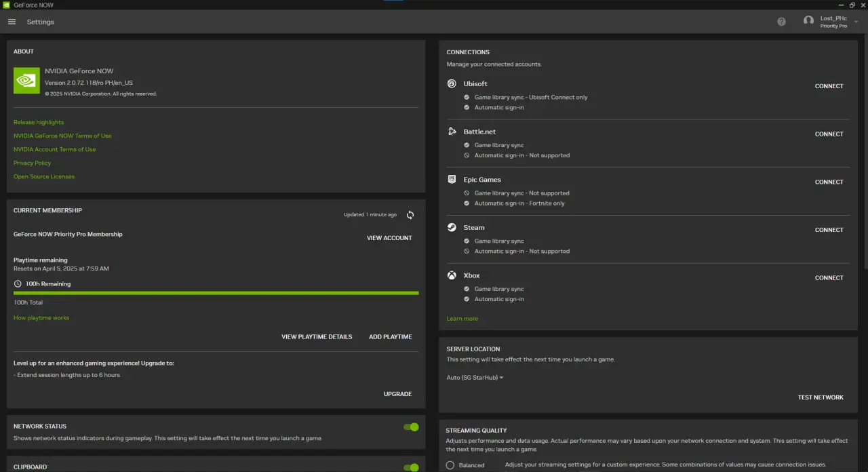The height and width of the screenshot is (472, 868).
Task: Click the SERVER LOCATION heading
Action: (473, 349)
